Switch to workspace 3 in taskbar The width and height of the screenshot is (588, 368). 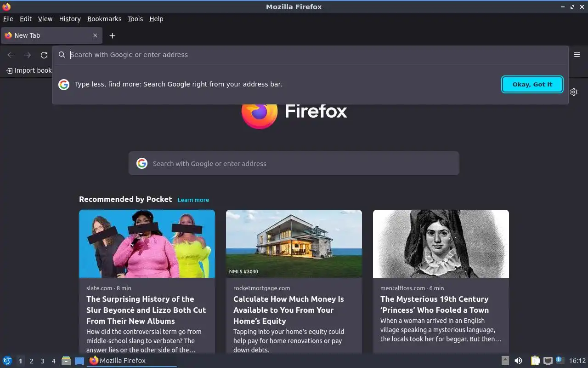point(42,361)
